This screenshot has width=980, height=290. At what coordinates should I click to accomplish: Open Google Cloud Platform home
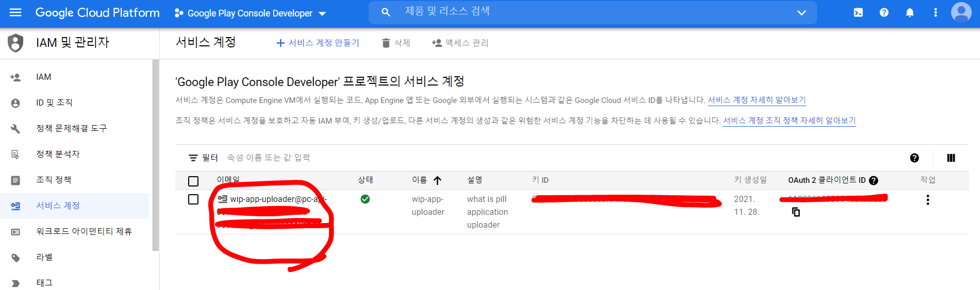pyautogui.click(x=97, y=13)
